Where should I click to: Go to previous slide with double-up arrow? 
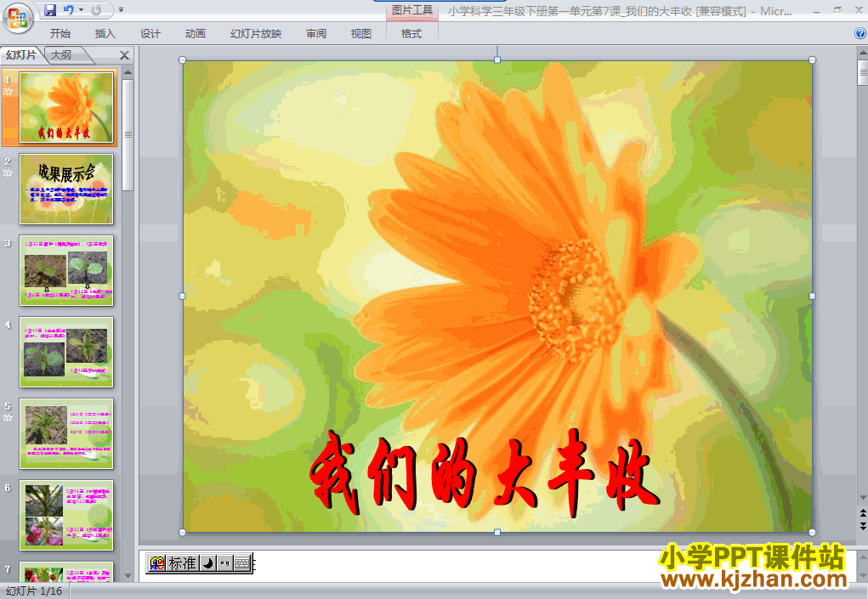tap(862, 513)
